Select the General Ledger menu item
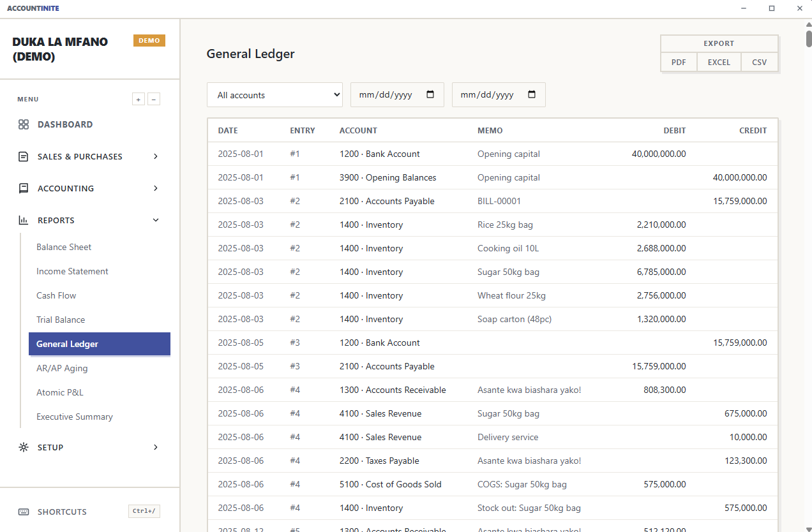This screenshot has width=812, height=532. click(x=100, y=344)
